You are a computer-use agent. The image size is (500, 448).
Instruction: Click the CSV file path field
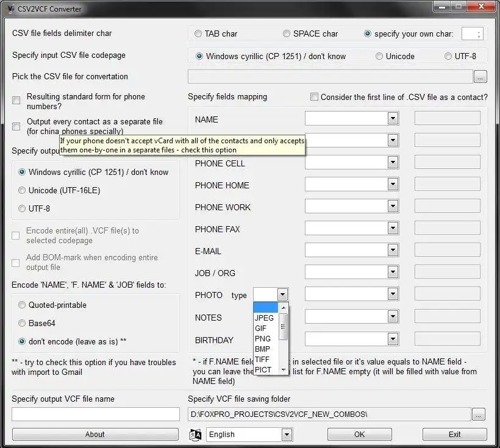(330, 77)
